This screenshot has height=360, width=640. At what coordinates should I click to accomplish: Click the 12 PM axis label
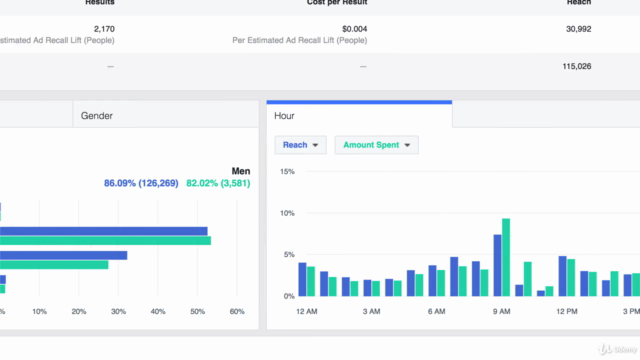(567, 311)
